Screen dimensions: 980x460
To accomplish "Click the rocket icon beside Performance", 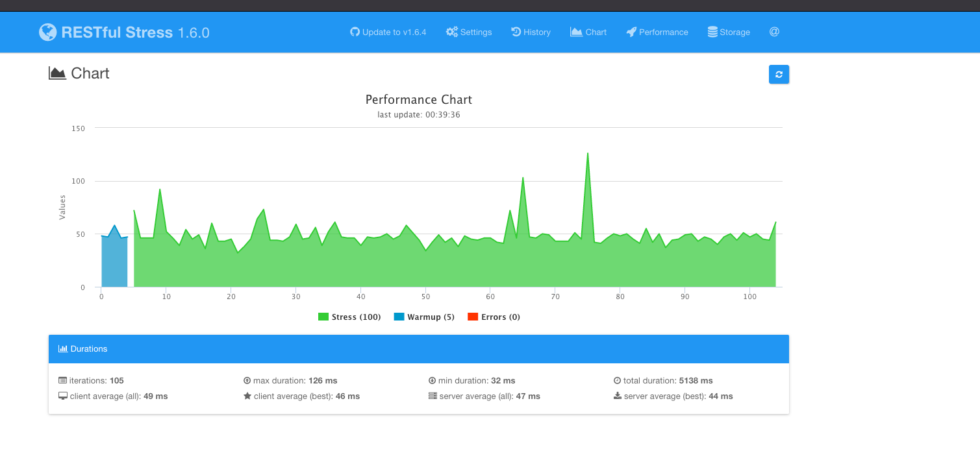I will click(x=631, y=32).
